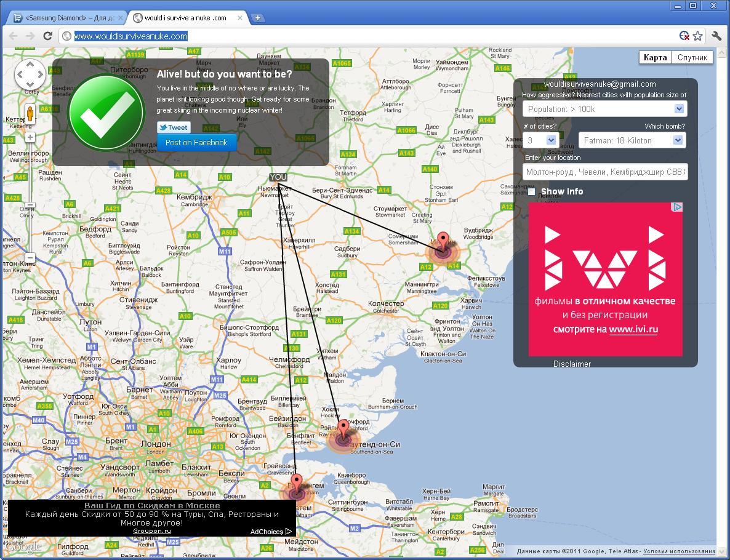The image size is (730, 560).
Task: Open 'Ваш Гид по Скидкам в Москве' link
Action: click(x=152, y=505)
